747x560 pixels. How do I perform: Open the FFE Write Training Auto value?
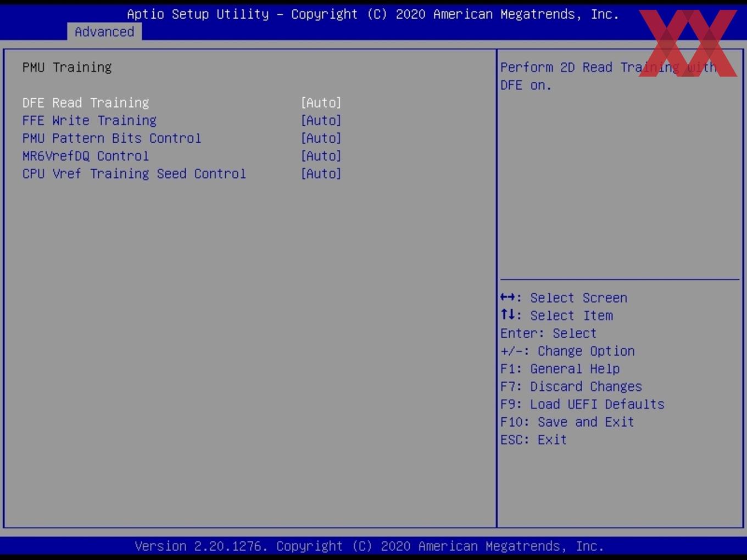point(321,120)
